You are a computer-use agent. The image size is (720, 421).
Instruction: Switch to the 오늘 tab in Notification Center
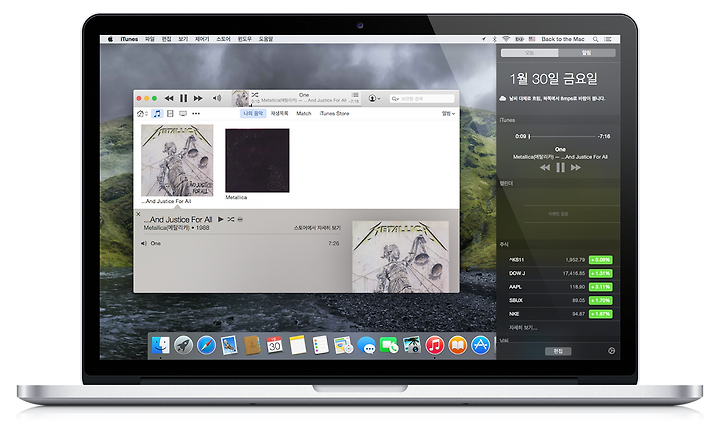529,53
